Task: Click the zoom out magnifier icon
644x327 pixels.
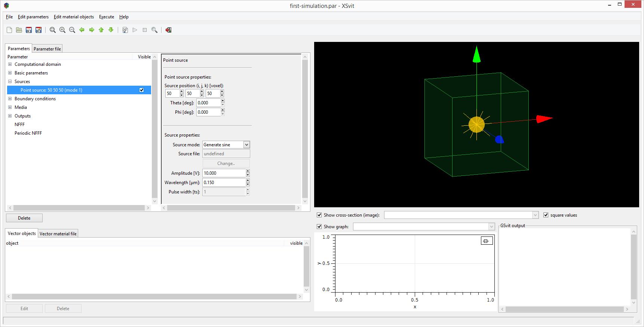Action: pos(72,30)
